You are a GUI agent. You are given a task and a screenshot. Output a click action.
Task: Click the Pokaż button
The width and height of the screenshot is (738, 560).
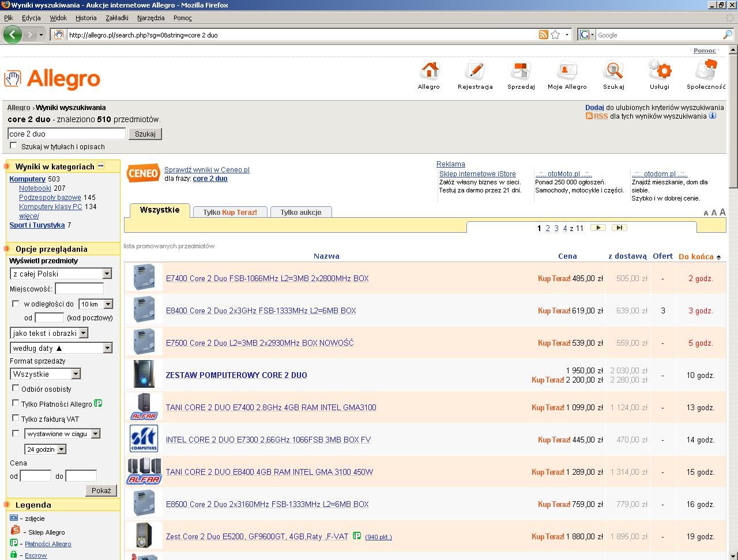point(101,490)
